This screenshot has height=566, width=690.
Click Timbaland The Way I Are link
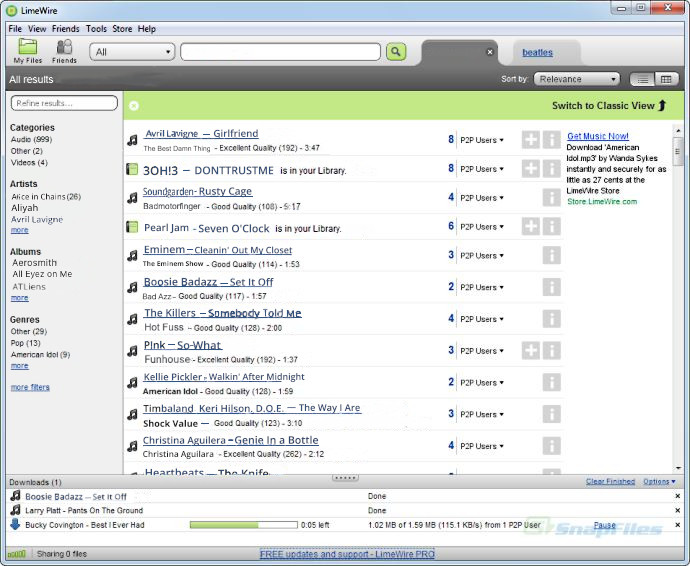coord(252,408)
